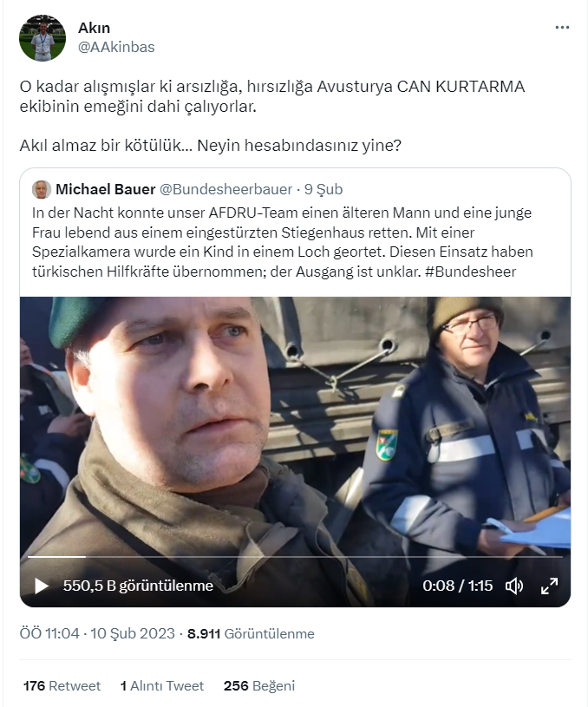The height and width of the screenshot is (707, 588).
Task: Expand video to fullscreen
Action: 549,586
